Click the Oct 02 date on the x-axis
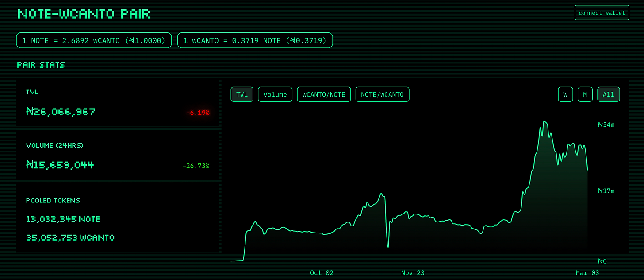Image resolution: width=644 pixels, height=280 pixels. click(x=322, y=273)
